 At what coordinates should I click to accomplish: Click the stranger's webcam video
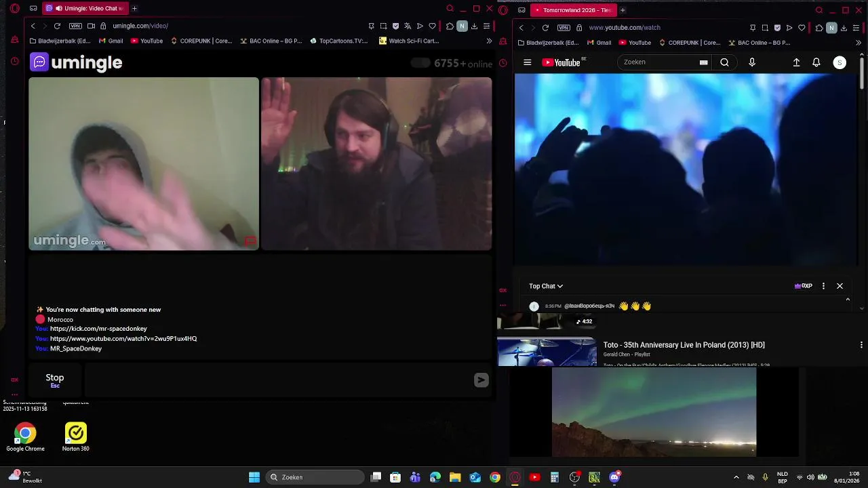(144, 163)
